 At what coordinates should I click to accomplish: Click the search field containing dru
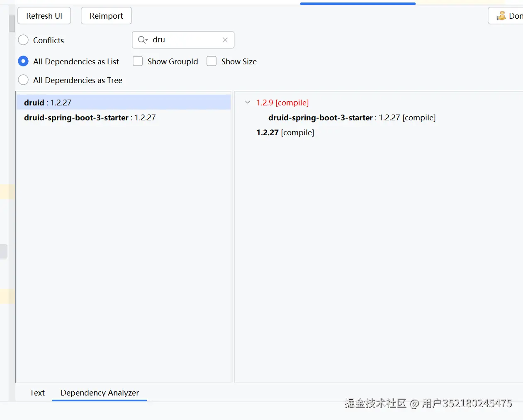point(183,40)
